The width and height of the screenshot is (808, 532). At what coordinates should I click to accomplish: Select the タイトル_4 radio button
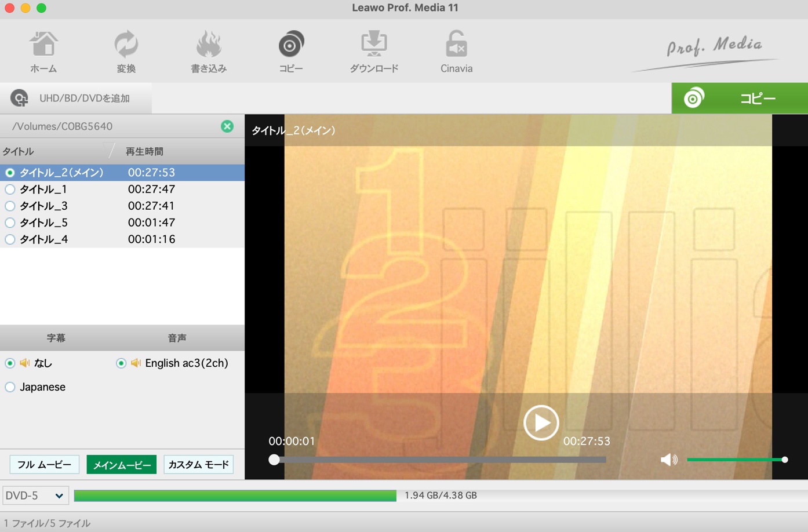10,239
